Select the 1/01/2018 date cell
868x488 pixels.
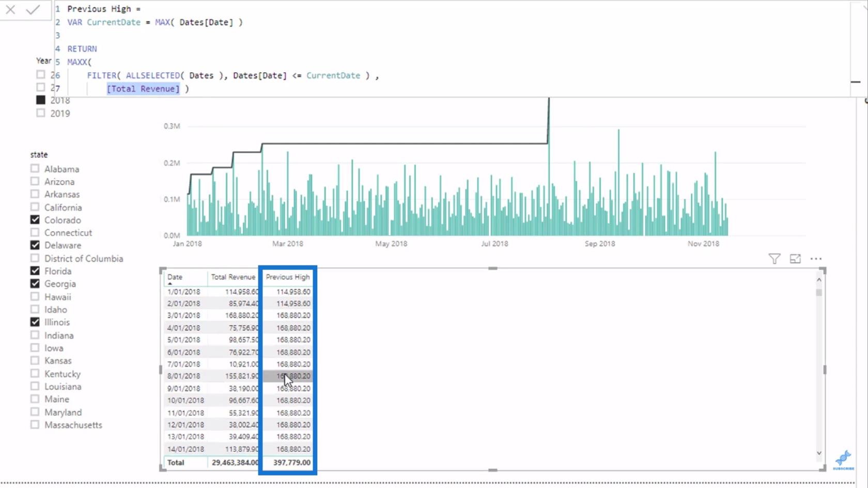coord(183,292)
